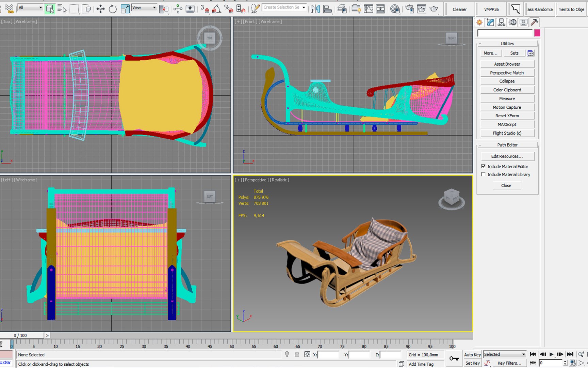The width and height of the screenshot is (588, 368).
Task: Click the time slider 0 / 100
Action: tap(22, 335)
